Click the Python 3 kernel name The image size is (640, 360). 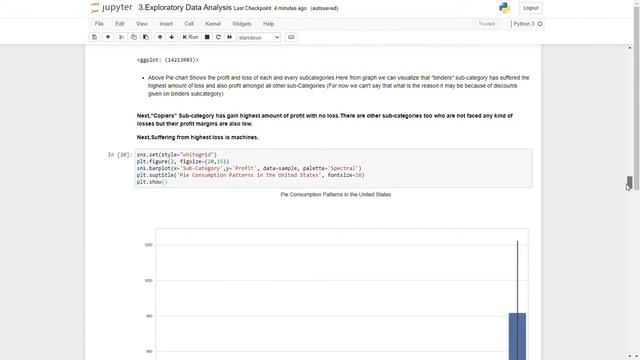coord(524,24)
